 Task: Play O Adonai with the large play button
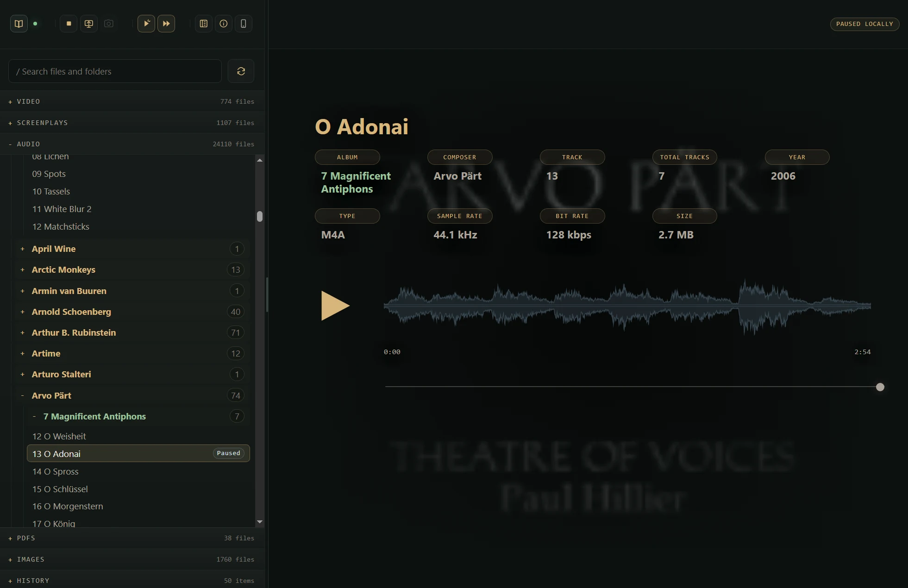[335, 306]
